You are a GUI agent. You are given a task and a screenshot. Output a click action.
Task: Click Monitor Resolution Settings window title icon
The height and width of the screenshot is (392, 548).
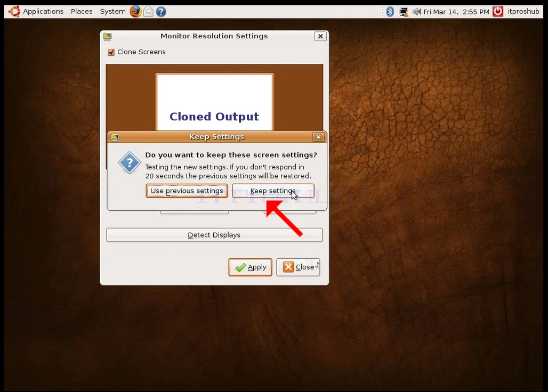[107, 36]
